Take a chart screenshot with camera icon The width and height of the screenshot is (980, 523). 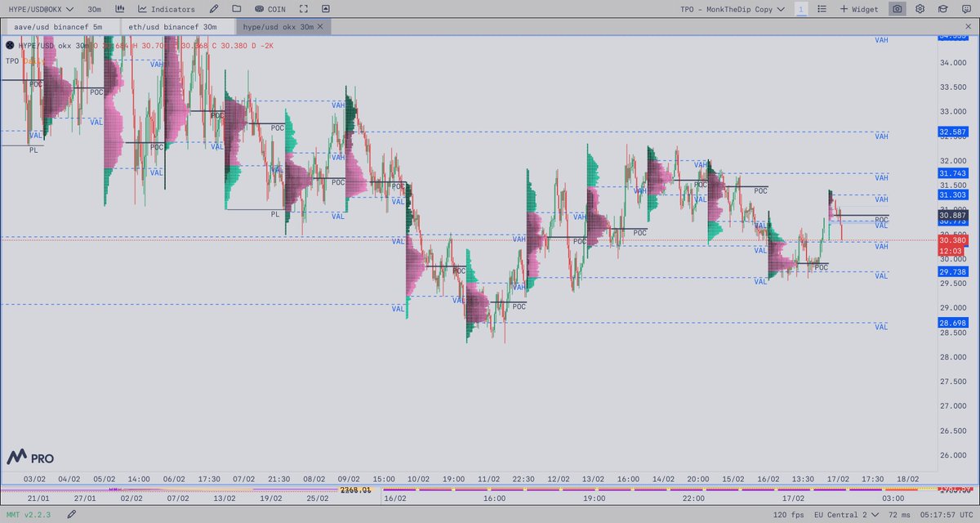[x=898, y=9]
